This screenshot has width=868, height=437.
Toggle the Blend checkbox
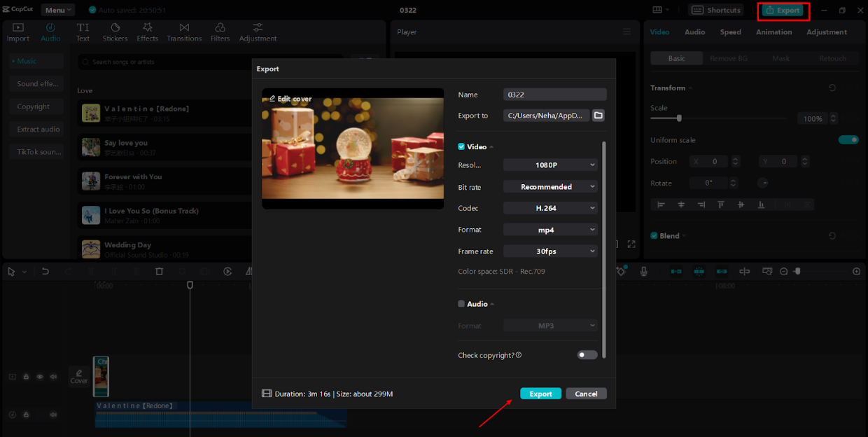coord(654,236)
